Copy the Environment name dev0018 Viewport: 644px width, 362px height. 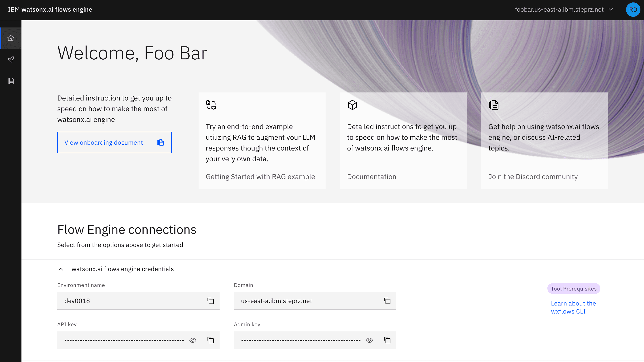coord(210,301)
